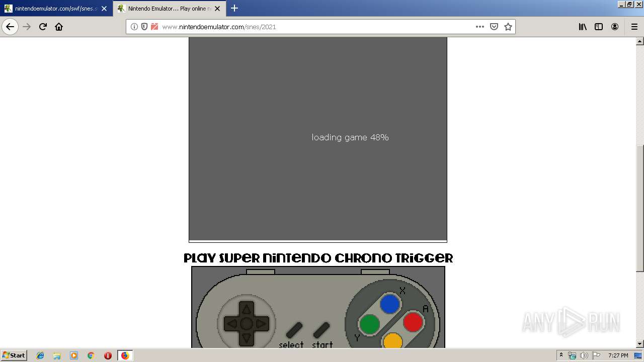
Task: Click the scrollbar up arrow
Action: click(640, 41)
